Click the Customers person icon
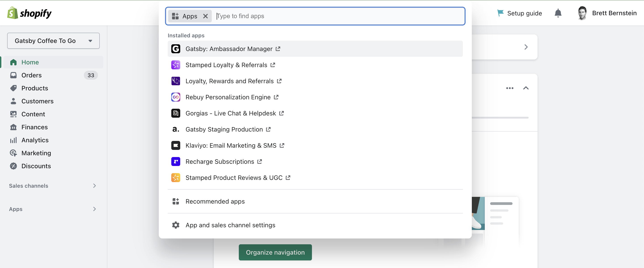The image size is (644, 268). [x=13, y=101]
